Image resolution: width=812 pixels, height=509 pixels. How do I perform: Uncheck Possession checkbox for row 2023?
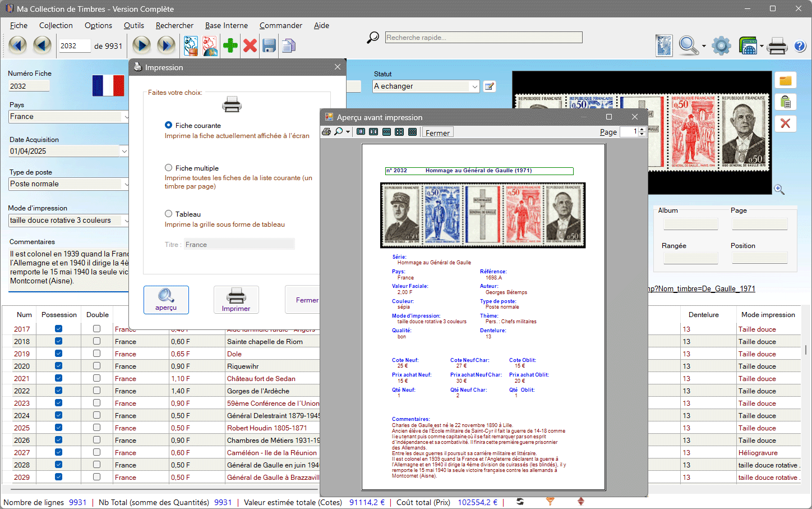pos(58,403)
